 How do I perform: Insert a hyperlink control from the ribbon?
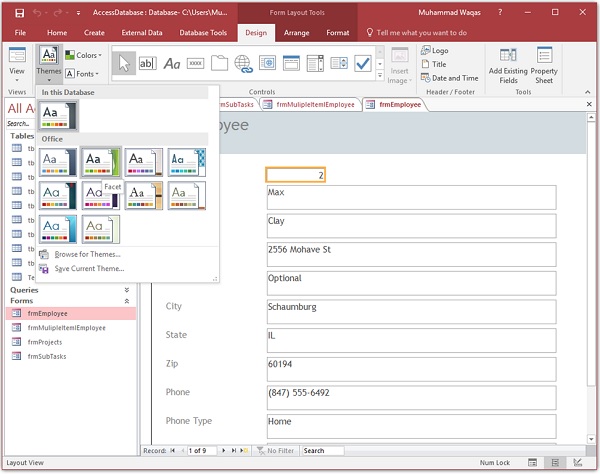click(x=243, y=64)
